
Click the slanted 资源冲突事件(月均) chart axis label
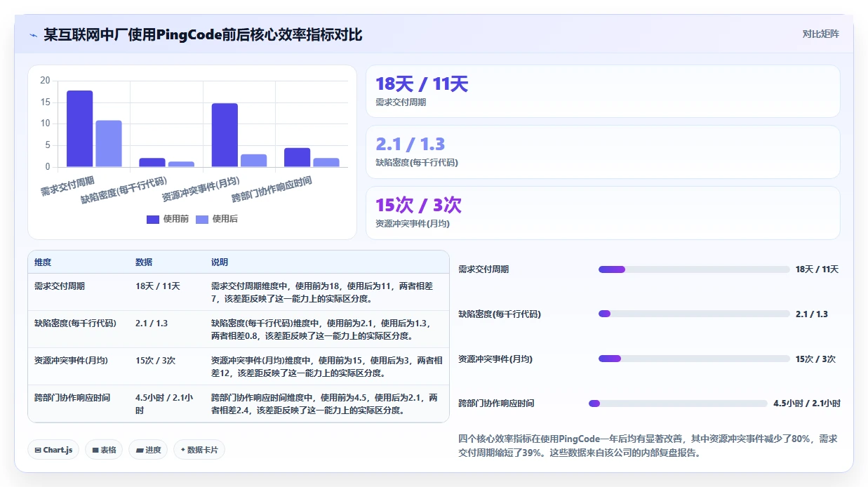[x=201, y=189]
